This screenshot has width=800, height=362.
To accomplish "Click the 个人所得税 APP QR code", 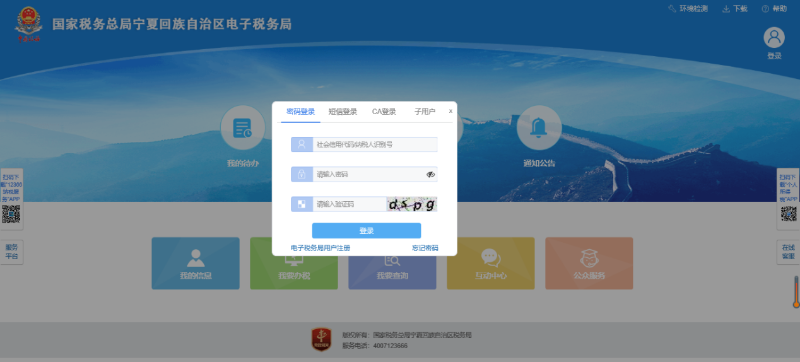I will click(x=788, y=214).
